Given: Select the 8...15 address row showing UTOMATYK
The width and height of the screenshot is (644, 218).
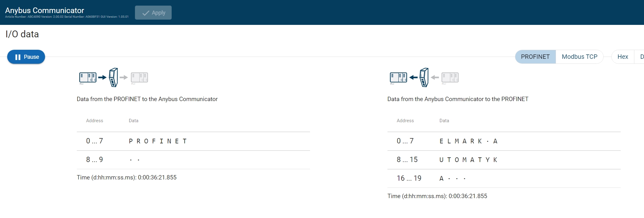Looking at the screenshot, I should [504, 160].
